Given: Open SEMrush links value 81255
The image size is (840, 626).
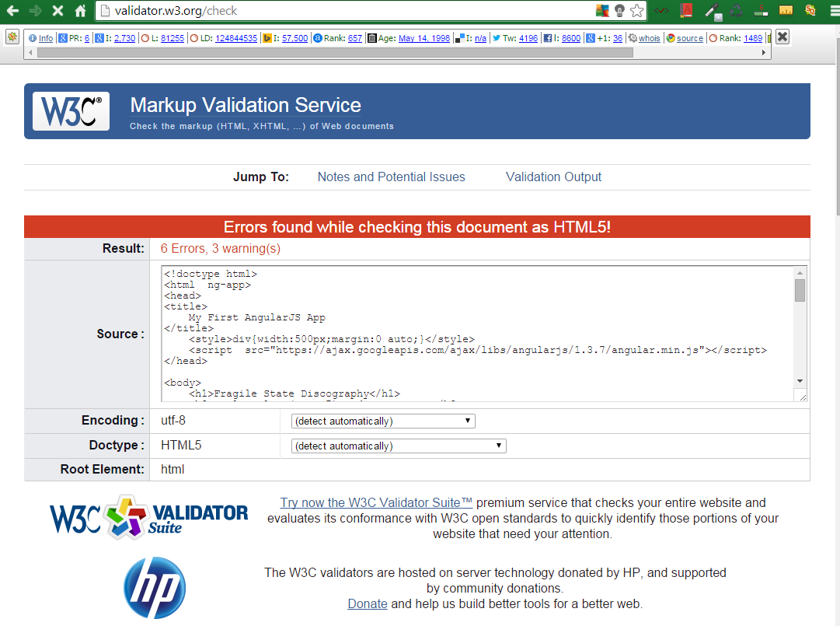Looking at the screenshot, I should pyautogui.click(x=173, y=38).
